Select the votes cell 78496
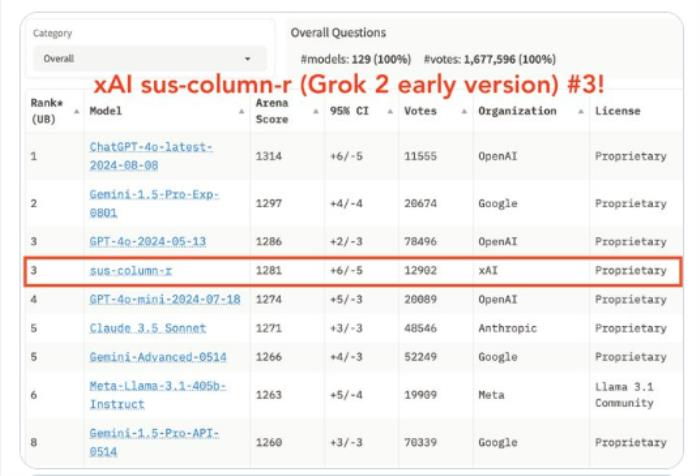700x476 pixels. 421,242
